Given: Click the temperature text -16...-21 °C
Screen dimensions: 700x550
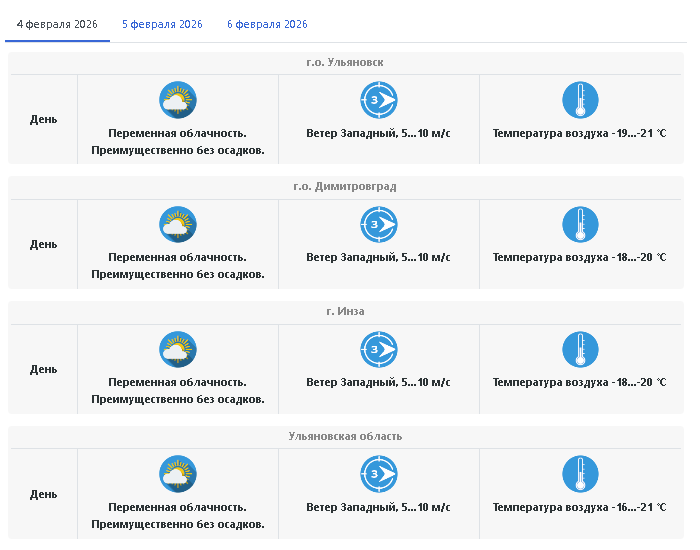Looking at the screenshot, I should [x=579, y=507].
